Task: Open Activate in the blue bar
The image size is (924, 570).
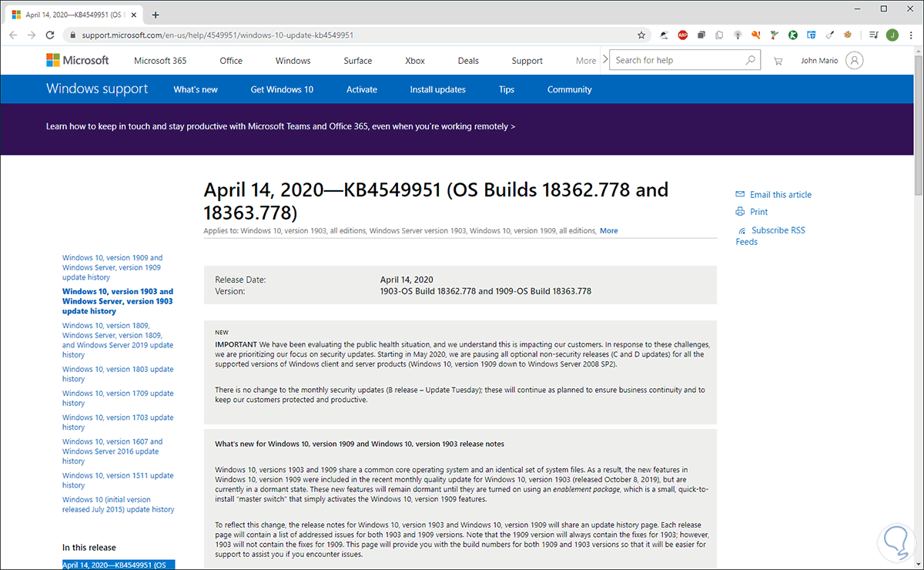Action: tap(362, 89)
